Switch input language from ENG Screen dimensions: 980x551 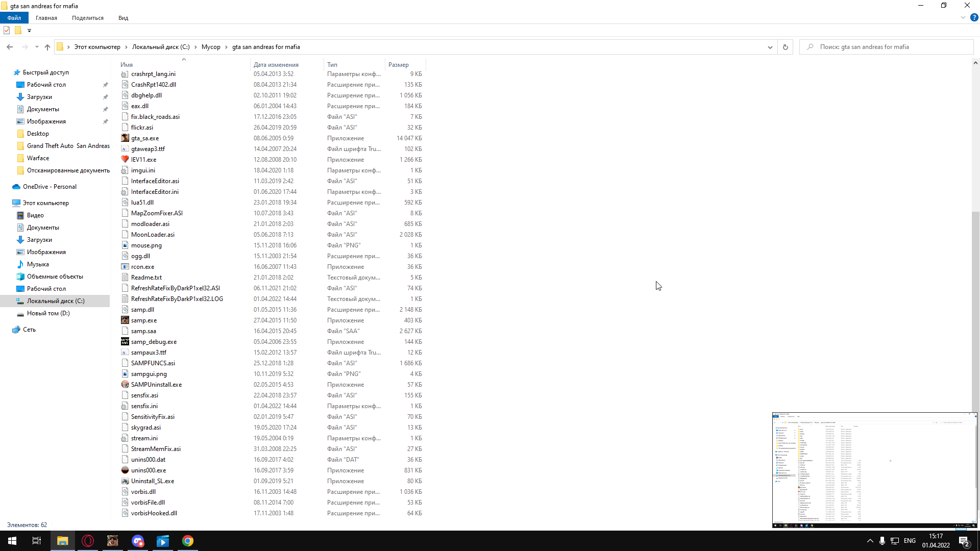(x=910, y=541)
